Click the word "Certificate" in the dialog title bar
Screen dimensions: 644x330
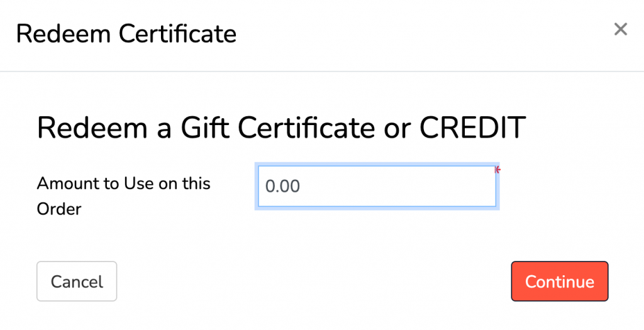pyautogui.click(x=178, y=33)
